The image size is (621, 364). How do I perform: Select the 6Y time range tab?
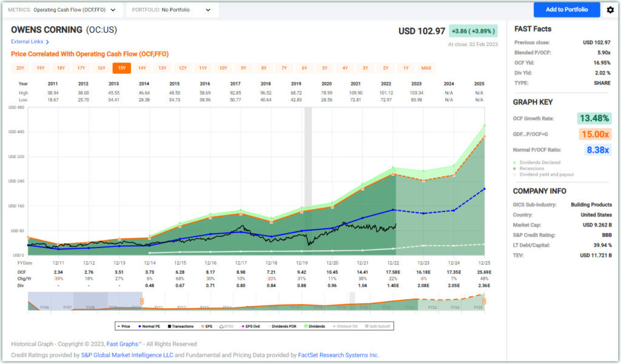pyautogui.click(x=304, y=68)
